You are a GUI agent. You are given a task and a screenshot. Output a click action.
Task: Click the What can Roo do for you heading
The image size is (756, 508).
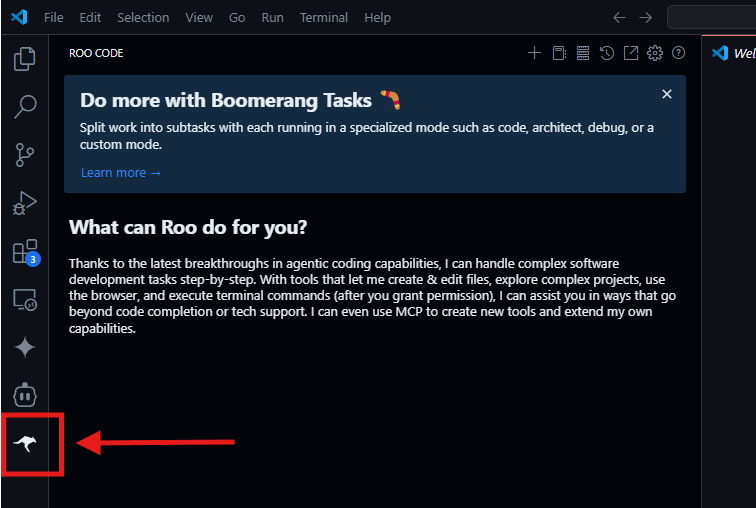[188, 227]
